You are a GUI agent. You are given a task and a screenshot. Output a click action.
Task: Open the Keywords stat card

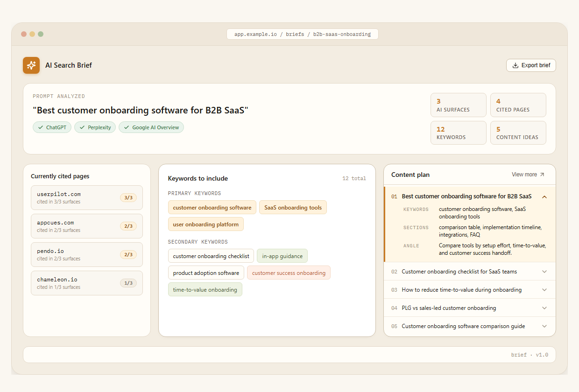(459, 133)
